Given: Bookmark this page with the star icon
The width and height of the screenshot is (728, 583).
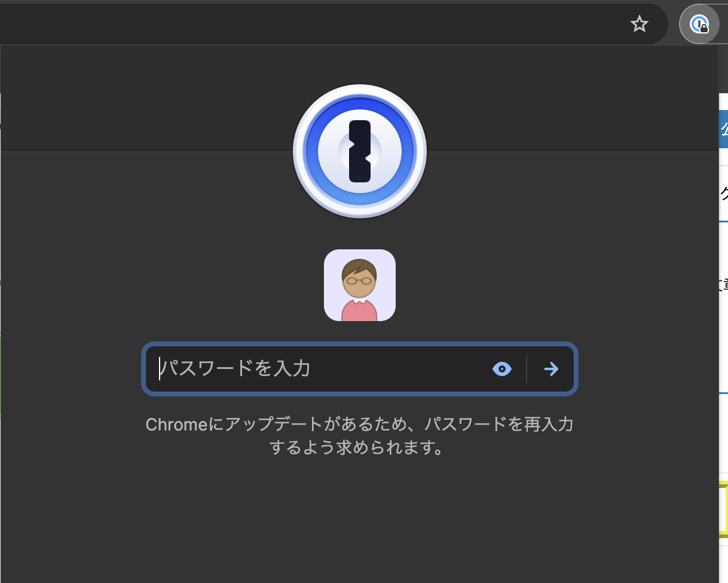Looking at the screenshot, I should point(640,24).
